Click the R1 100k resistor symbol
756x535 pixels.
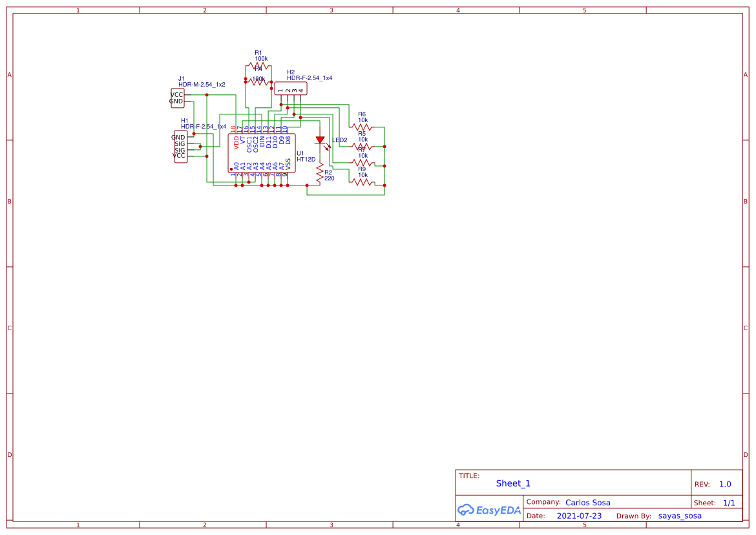(x=258, y=65)
